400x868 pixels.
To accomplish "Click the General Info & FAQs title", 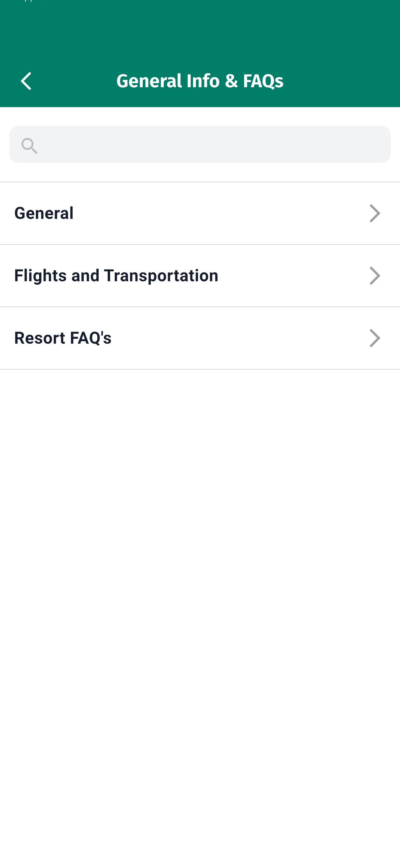I will point(200,81).
